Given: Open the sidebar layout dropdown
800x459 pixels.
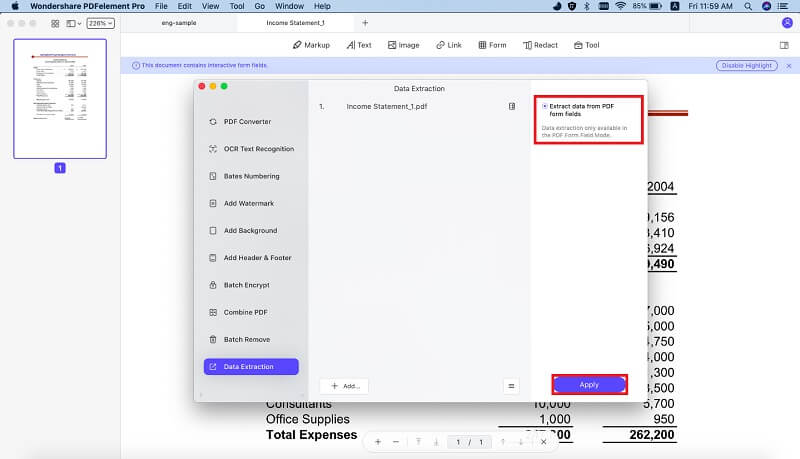Looking at the screenshot, I should pos(74,23).
